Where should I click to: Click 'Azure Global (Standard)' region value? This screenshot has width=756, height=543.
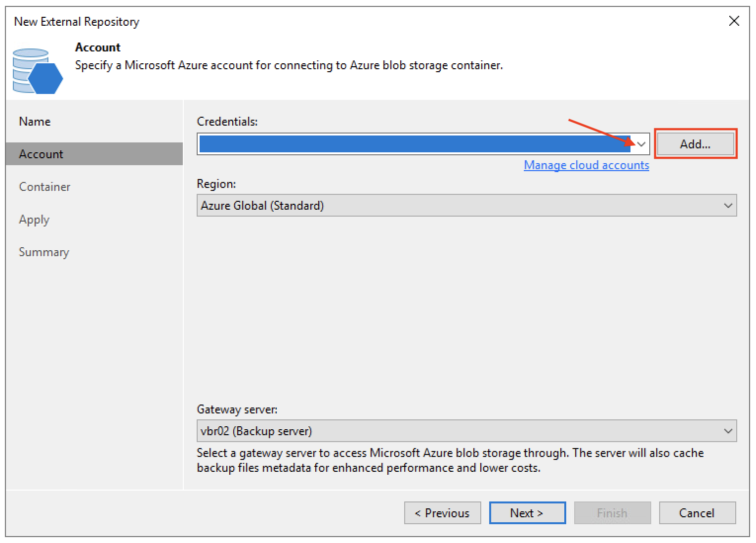[262, 205]
